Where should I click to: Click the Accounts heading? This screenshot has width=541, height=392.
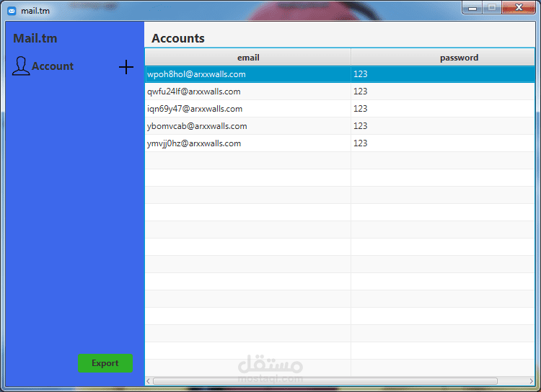[178, 38]
